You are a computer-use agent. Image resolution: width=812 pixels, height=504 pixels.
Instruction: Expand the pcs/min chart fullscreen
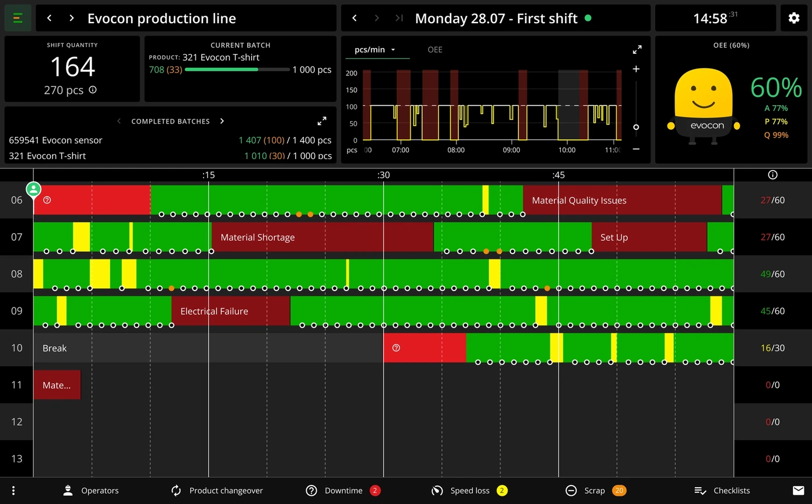[x=637, y=50]
